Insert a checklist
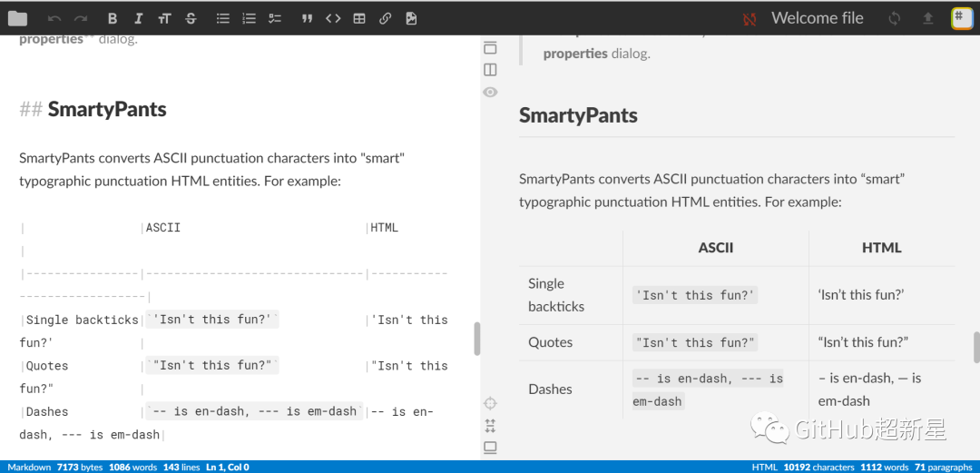The image size is (980, 473). pyautogui.click(x=275, y=19)
